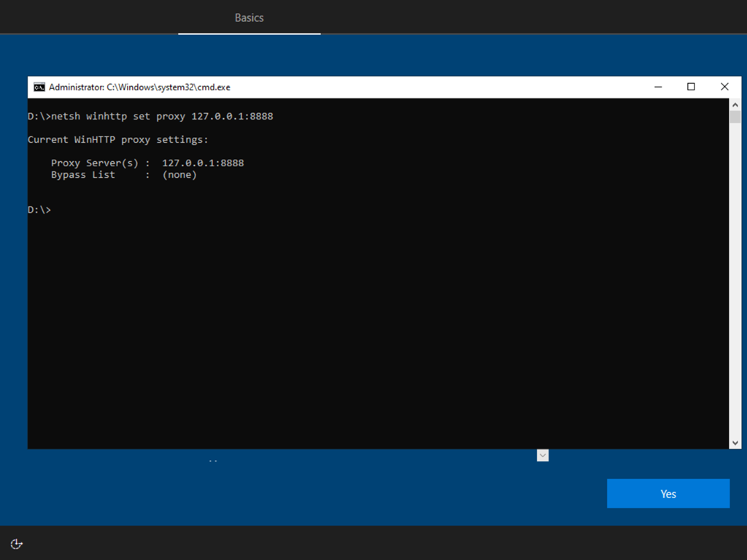Click the console scrollbar thumb
The image size is (747, 560).
735,117
